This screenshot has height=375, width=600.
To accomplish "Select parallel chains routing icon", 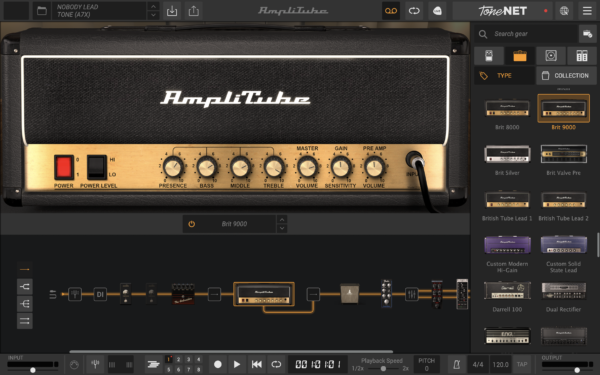I will [24, 321].
